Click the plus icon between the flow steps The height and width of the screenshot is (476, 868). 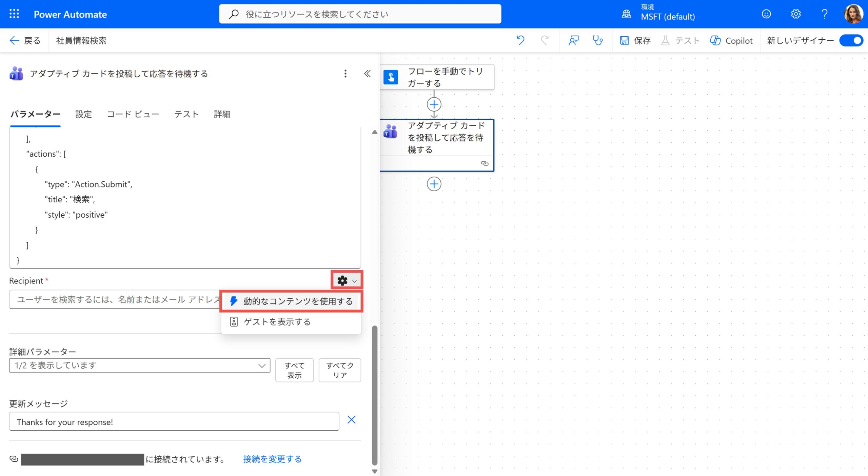point(434,104)
